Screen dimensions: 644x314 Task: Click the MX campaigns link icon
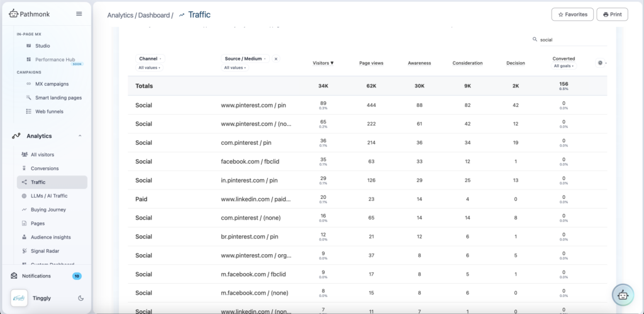(x=29, y=84)
